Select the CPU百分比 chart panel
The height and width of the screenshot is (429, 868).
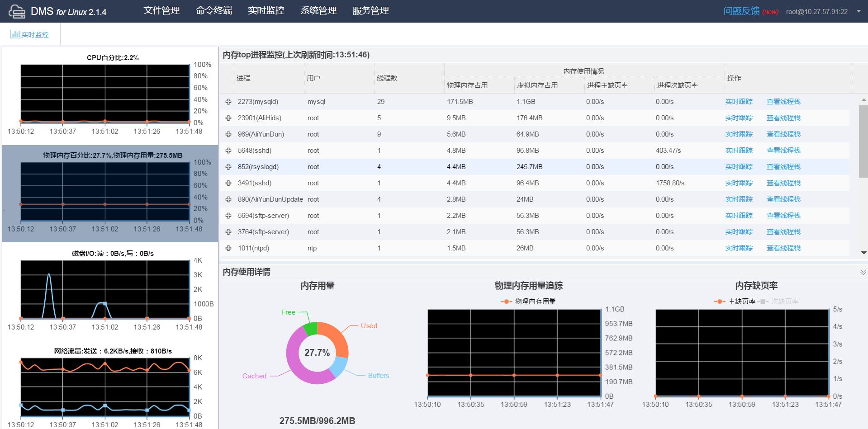pyautogui.click(x=110, y=96)
